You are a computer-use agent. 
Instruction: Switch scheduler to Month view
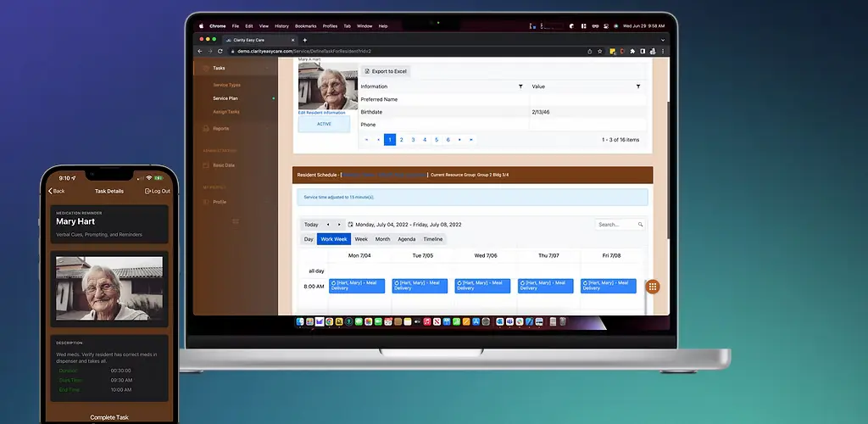pyautogui.click(x=382, y=239)
